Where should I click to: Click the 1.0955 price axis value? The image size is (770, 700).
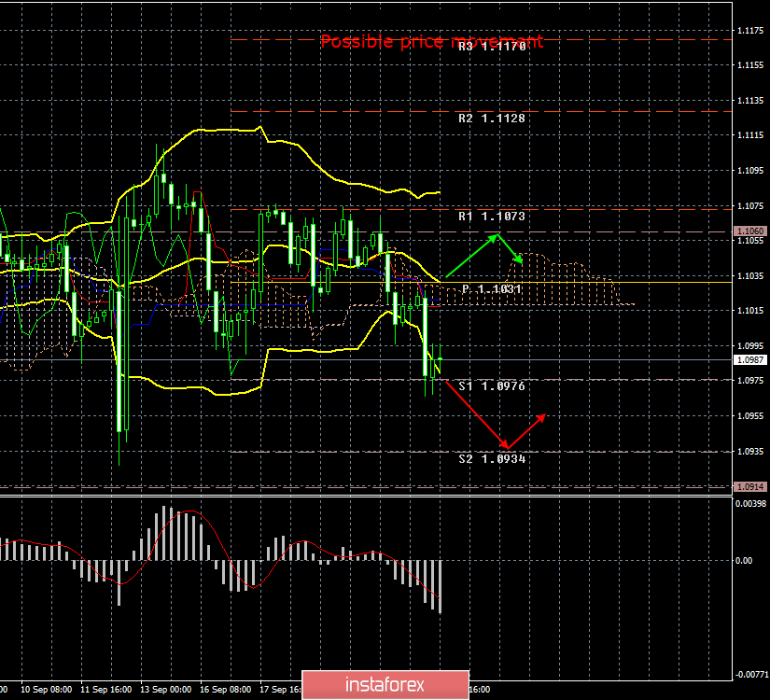[750, 416]
